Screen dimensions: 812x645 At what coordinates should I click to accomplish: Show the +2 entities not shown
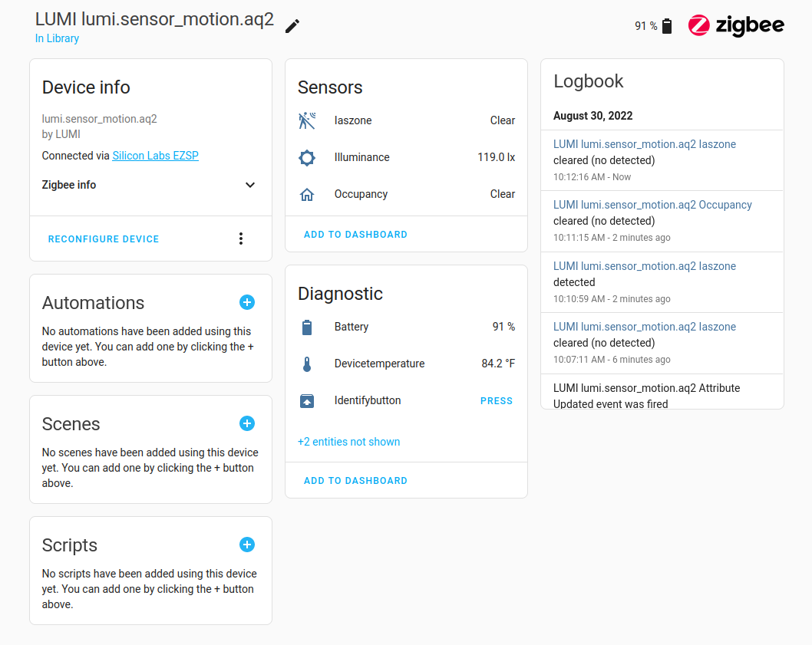click(x=348, y=442)
